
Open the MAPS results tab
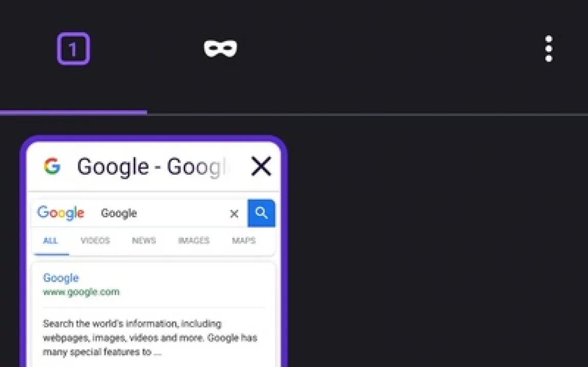click(244, 240)
